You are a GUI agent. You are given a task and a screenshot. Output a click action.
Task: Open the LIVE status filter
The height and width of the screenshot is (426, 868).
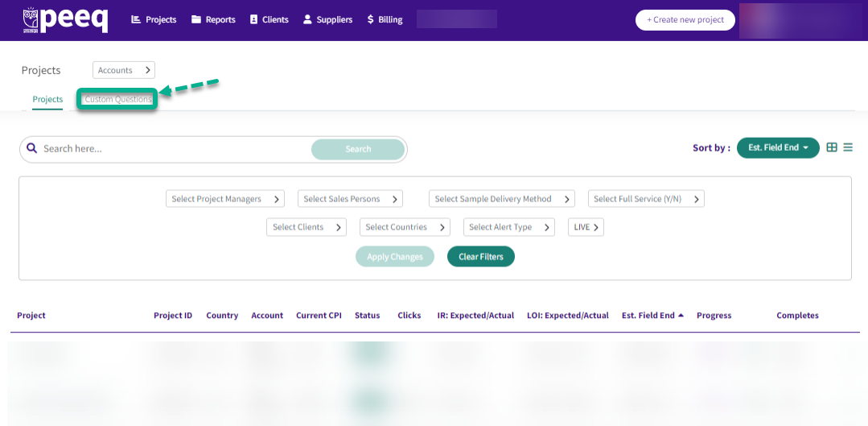586,227
